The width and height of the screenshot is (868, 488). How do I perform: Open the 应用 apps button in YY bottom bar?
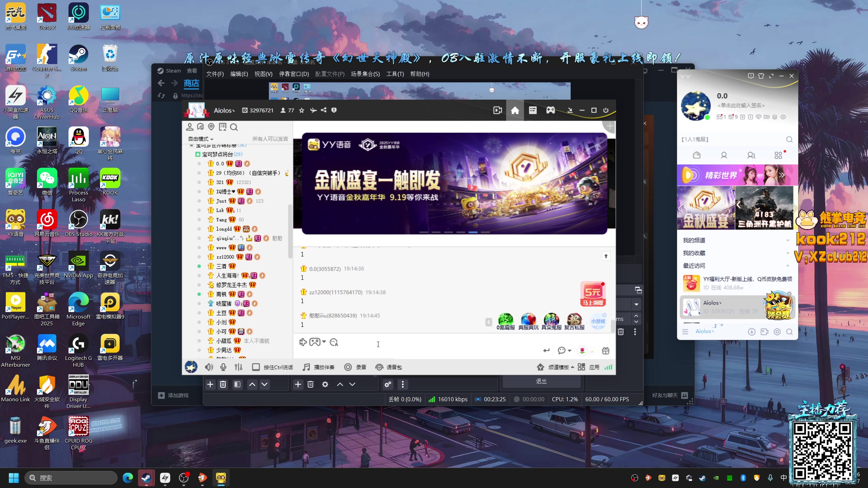[589, 367]
